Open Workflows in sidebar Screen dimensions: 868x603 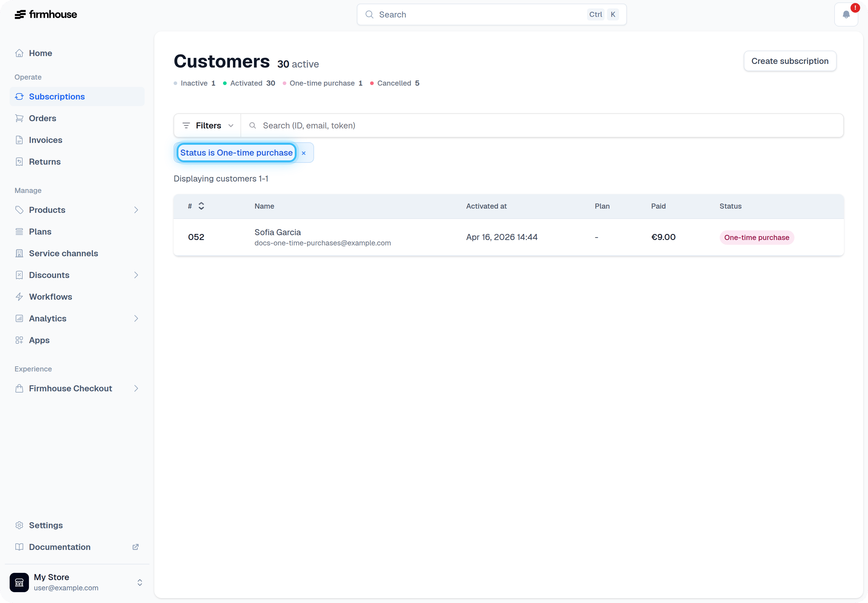[x=77, y=297]
